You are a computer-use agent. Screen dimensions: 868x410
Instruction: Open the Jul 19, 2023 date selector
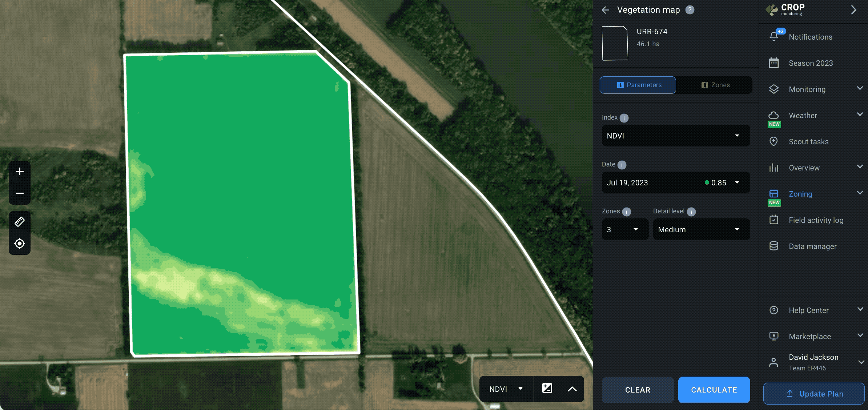coord(675,182)
